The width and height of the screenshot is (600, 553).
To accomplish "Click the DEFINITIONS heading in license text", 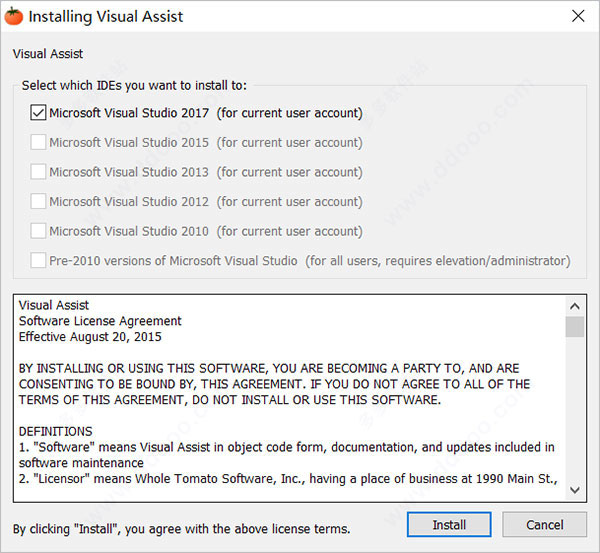I will (55, 431).
